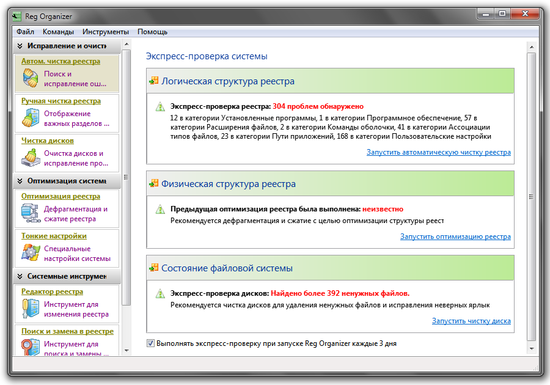Collapse the Исправление и очистка sidebar section
This screenshot has width=550, height=385.
pyautogui.click(x=20, y=46)
